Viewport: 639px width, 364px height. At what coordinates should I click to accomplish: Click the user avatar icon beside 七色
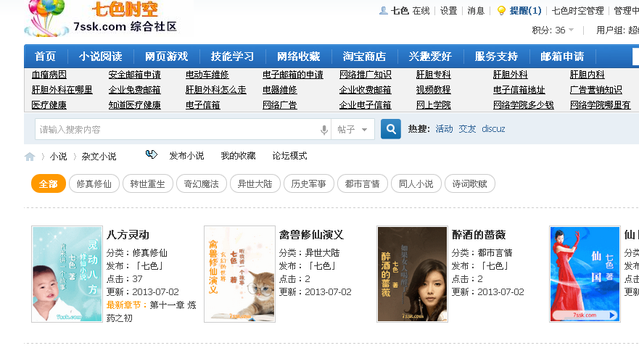point(383,11)
